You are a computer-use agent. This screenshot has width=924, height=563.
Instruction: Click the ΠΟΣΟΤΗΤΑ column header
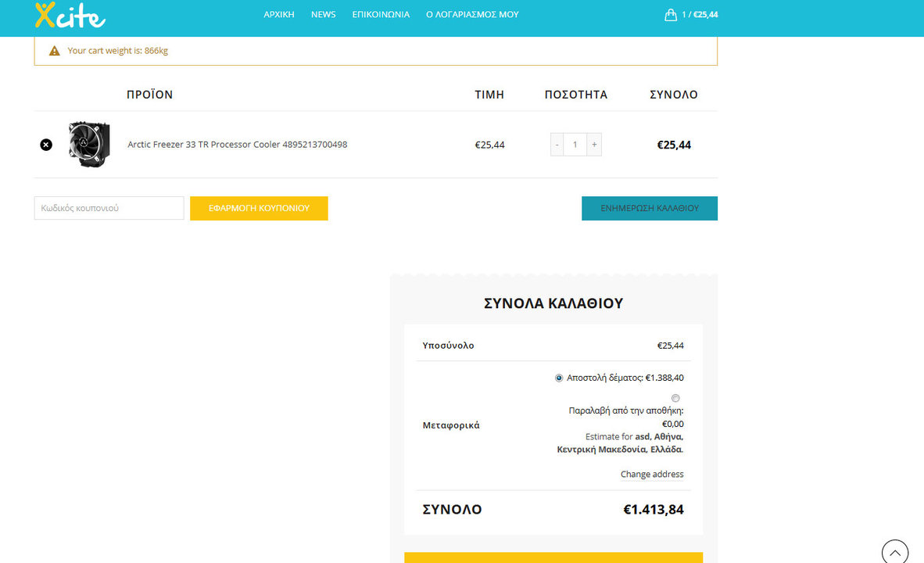(x=575, y=95)
